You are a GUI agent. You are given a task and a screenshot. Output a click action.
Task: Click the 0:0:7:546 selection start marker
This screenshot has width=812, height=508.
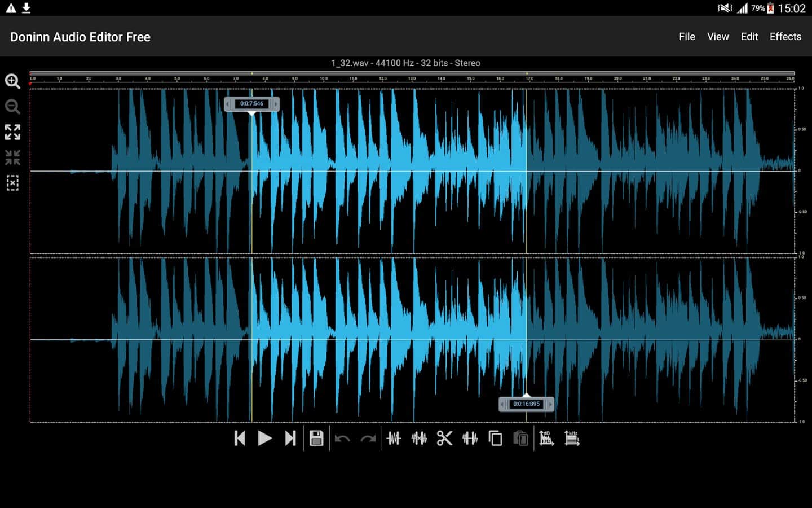click(251, 104)
